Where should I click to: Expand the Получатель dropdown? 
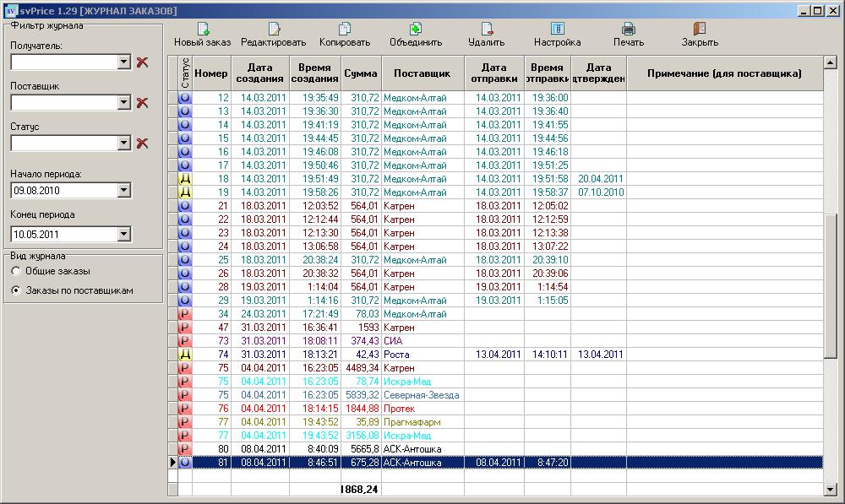tap(123, 62)
